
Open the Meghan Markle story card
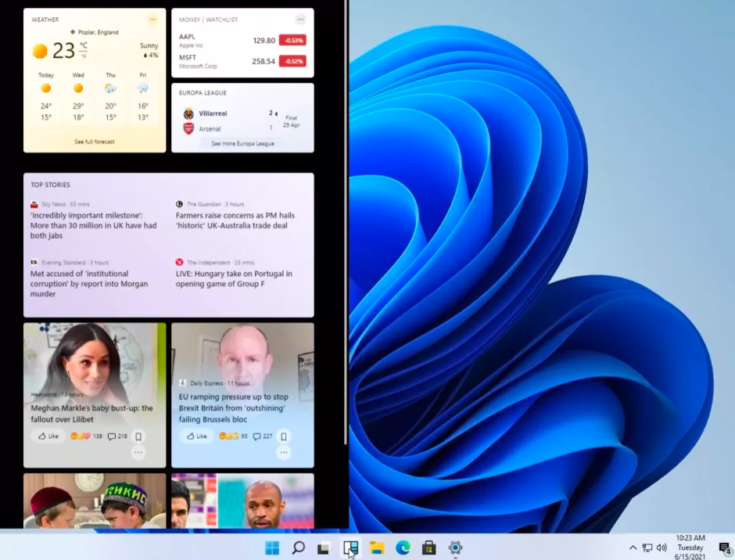point(95,395)
